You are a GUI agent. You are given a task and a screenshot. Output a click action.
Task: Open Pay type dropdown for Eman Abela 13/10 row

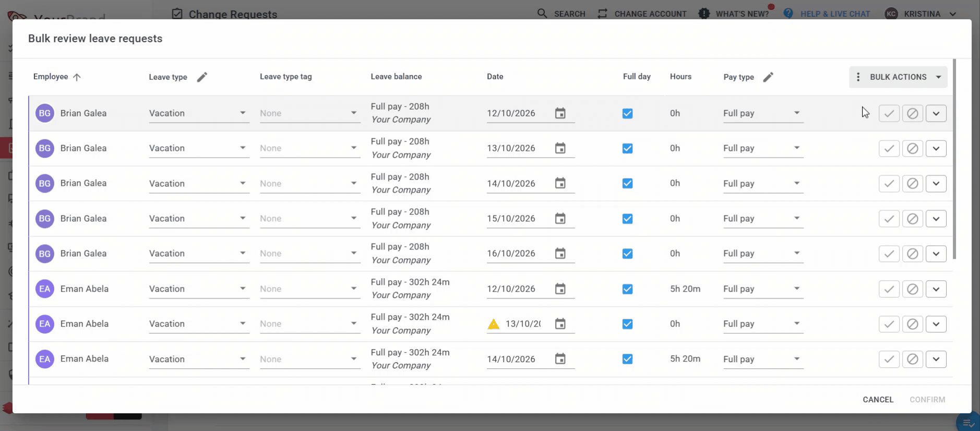click(x=763, y=324)
